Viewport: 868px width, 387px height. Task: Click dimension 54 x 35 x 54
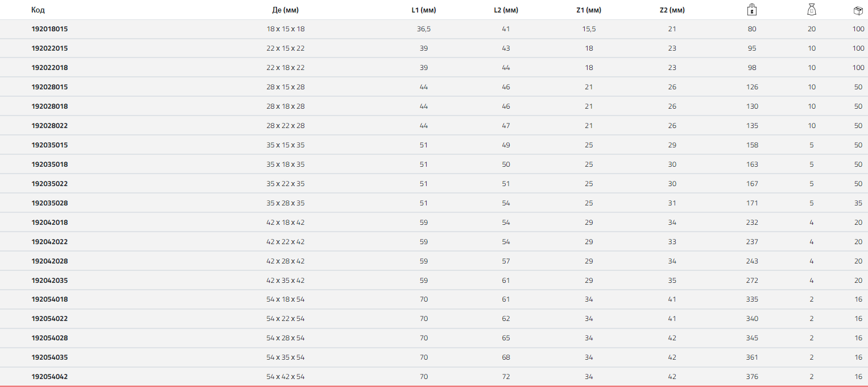(286, 357)
